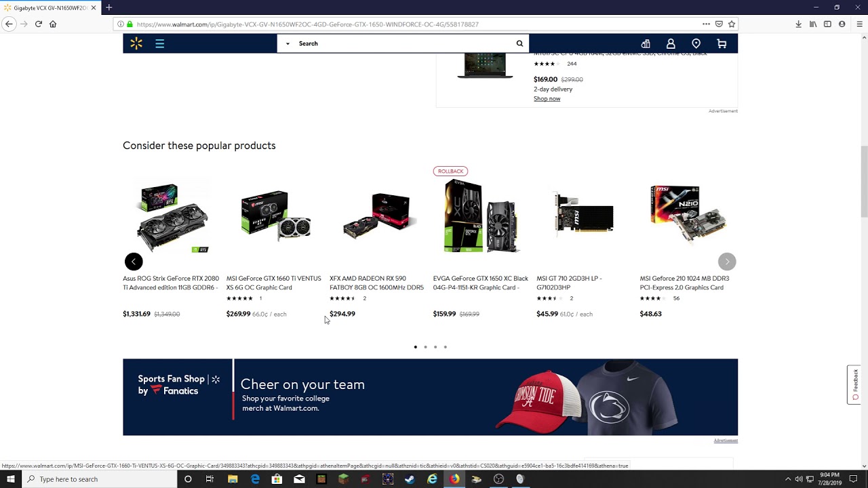Screen dimensions: 868x488
Task: Close the Gigabyte VCX browser tab
Action: [94, 7]
